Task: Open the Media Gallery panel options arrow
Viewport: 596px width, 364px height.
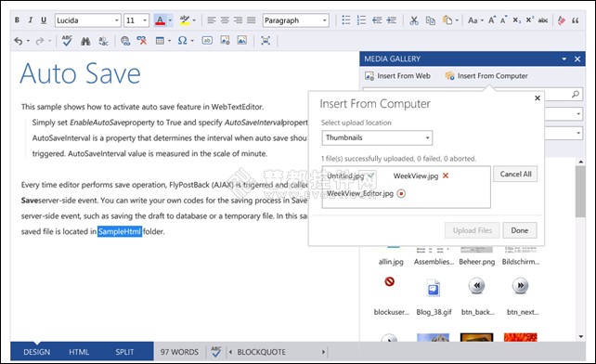Action: pos(564,58)
